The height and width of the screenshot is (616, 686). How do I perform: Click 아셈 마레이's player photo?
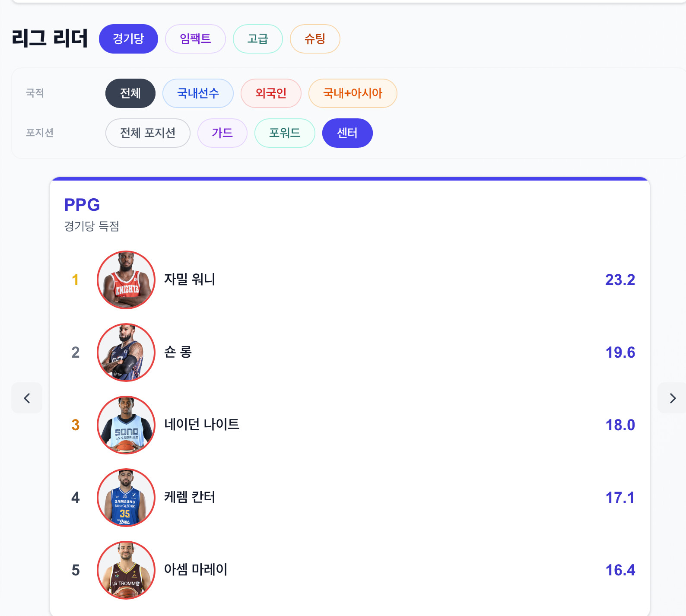tap(126, 570)
